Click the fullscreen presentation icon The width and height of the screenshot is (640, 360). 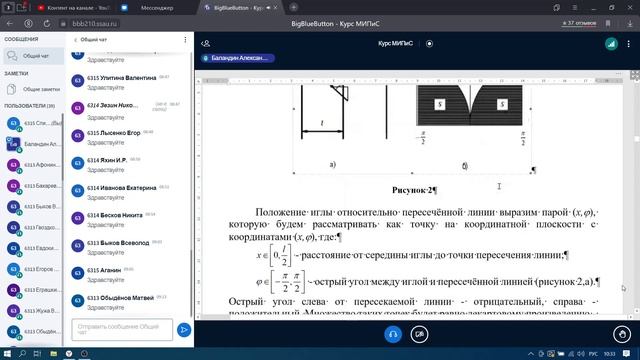coord(635,75)
